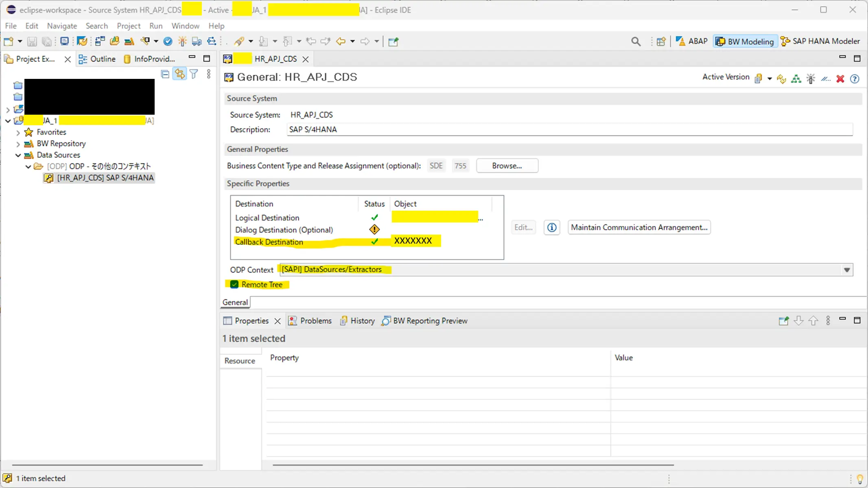Open Properties view menu (three dots)
868x488 pixels.
tap(828, 321)
